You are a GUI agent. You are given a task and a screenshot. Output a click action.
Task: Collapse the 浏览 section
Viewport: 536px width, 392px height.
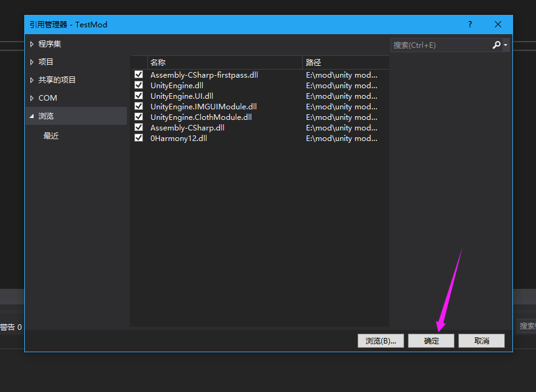(31, 116)
